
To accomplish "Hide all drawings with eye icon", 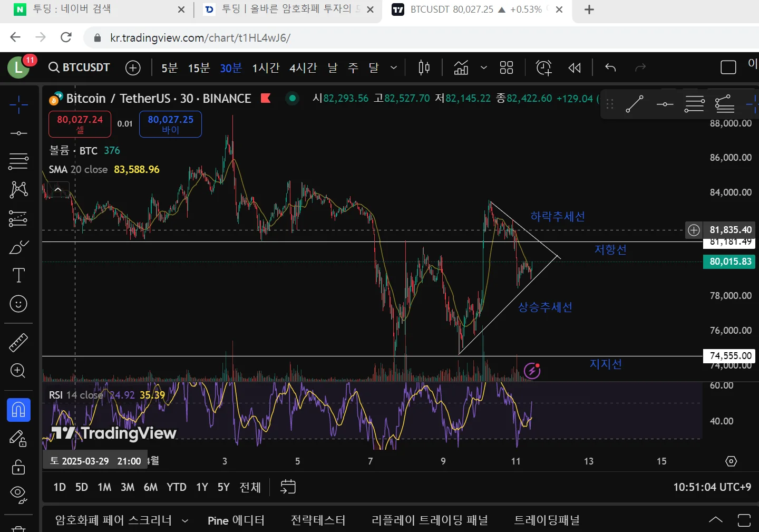I will coord(18,494).
